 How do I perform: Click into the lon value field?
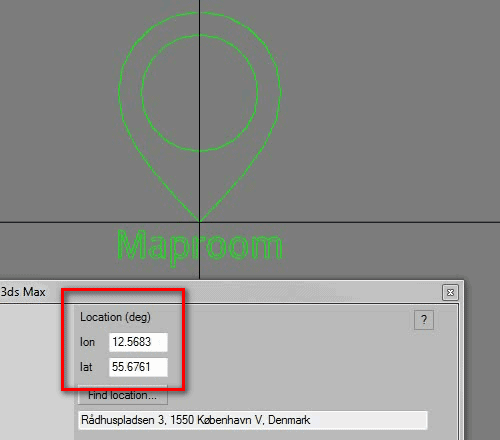[x=138, y=342]
